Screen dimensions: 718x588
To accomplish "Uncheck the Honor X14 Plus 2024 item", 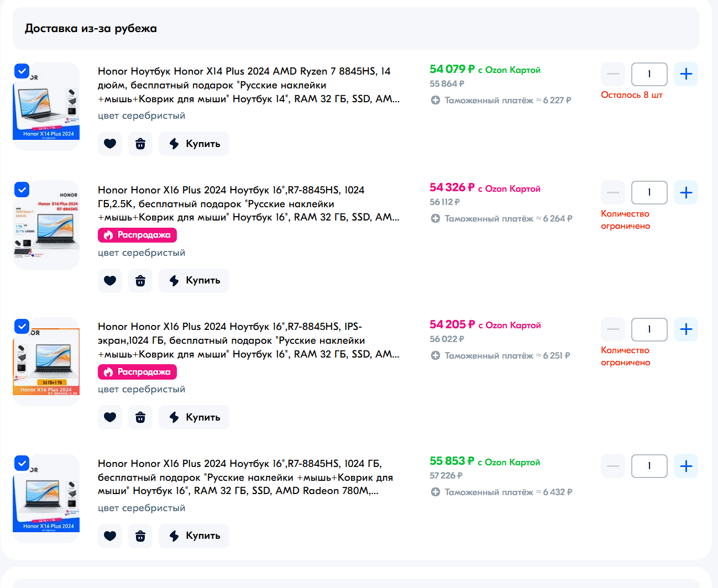I will 22,71.
